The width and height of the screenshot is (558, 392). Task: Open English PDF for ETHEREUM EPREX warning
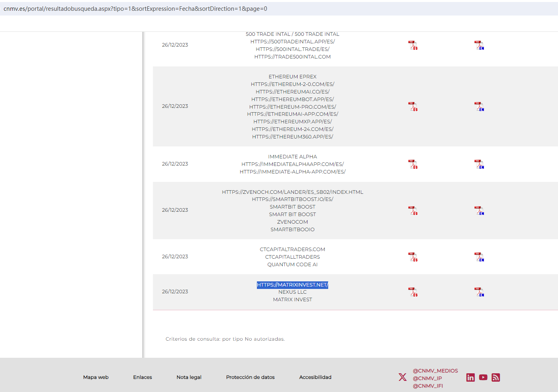click(x=479, y=107)
